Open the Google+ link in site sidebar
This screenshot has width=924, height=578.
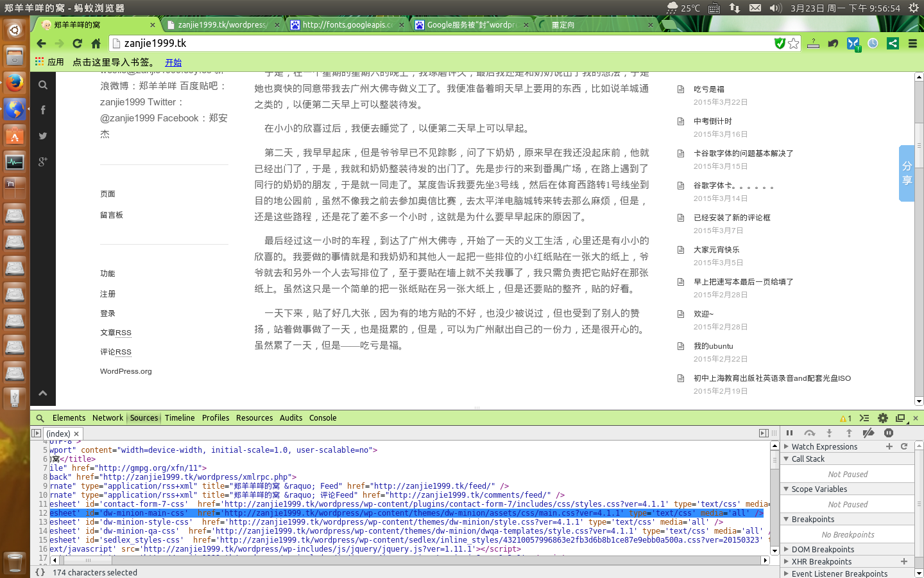43,161
